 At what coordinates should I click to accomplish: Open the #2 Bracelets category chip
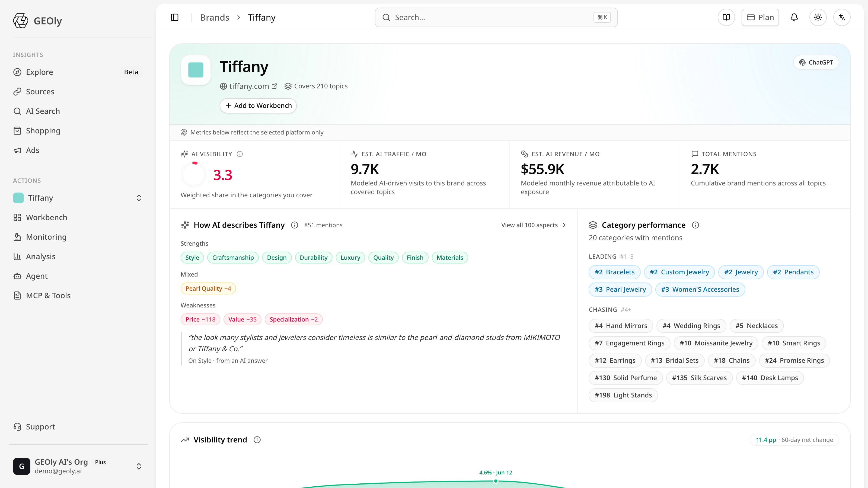(614, 272)
